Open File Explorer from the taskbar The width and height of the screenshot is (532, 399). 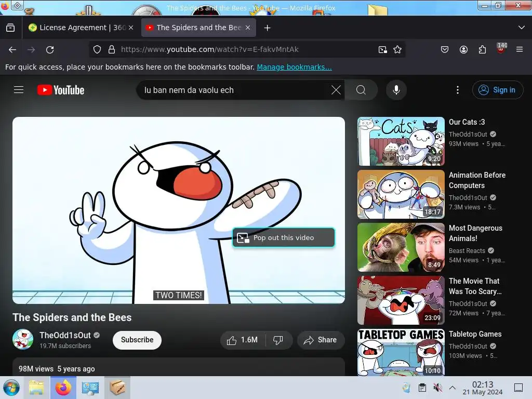[37, 388]
